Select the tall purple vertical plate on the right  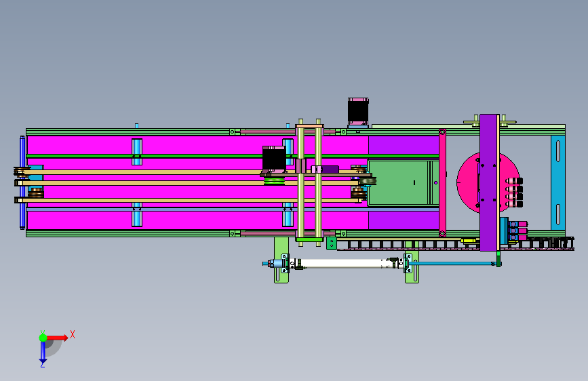[x=488, y=182]
